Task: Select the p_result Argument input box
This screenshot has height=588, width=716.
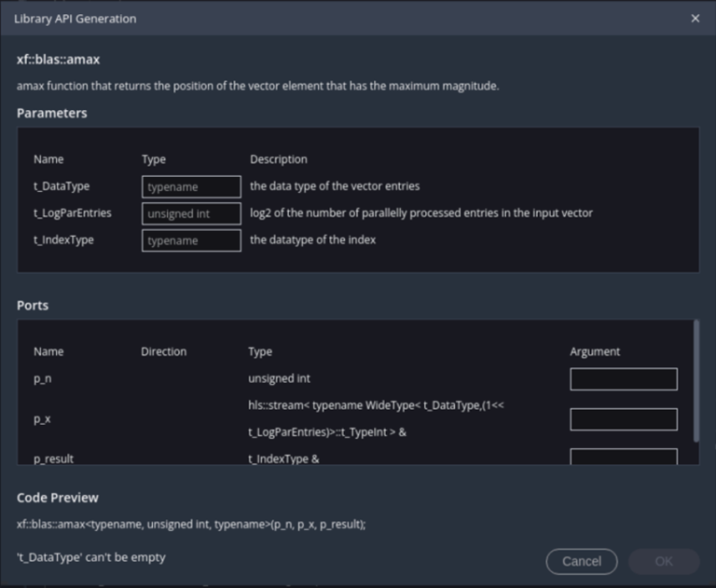Action: 623,457
